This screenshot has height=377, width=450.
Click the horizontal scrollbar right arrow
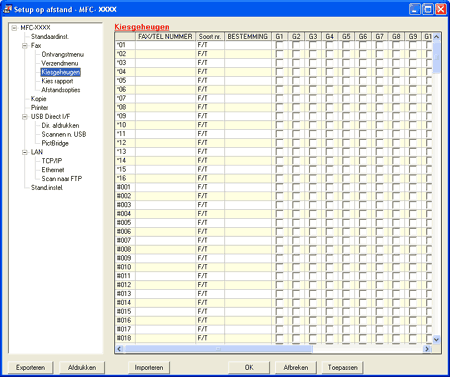tap(427, 349)
